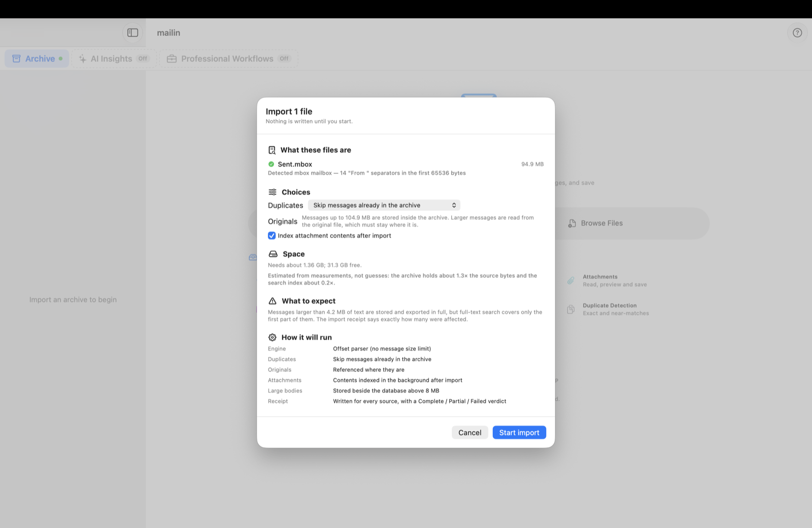Click the Receipt row value text
The width and height of the screenshot is (812, 528).
[x=419, y=401]
